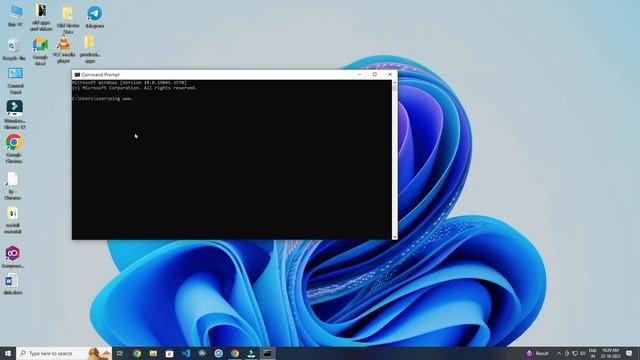Click the Command Prompt vertical scrollbar
The height and width of the screenshot is (360, 640).
(395, 160)
